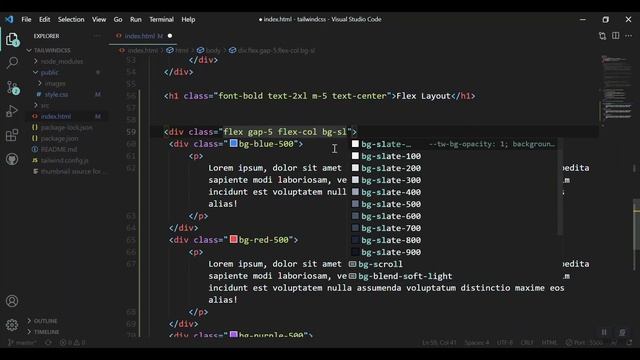Viewport: 640px width, 360px height.
Task: Split the editor right
Action: [x=616, y=36]
